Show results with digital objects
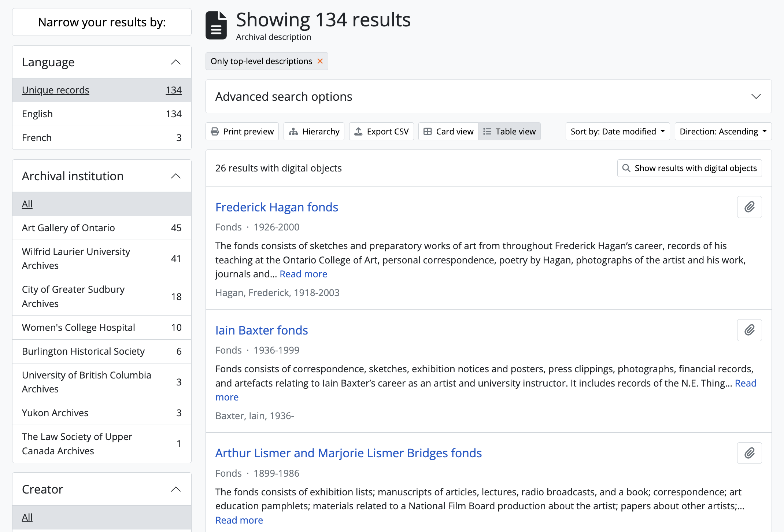The width and height of the screenshot is (784, 532). (689, 168)
